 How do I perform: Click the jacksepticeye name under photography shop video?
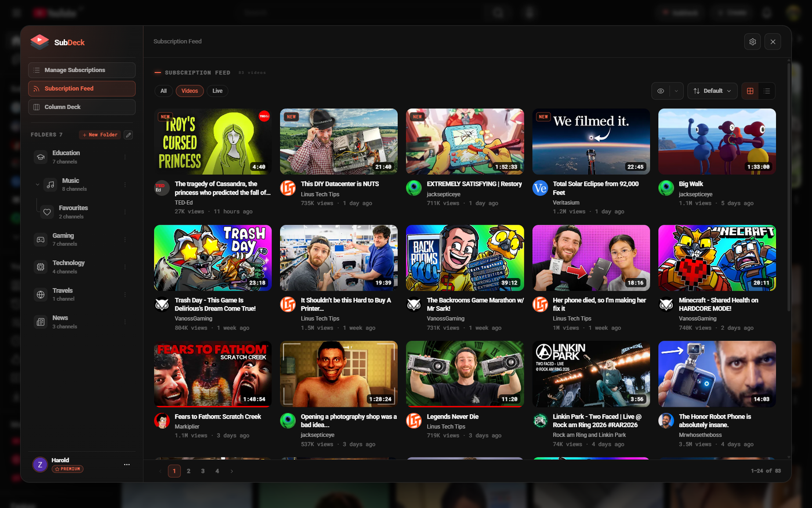point(318,435)
